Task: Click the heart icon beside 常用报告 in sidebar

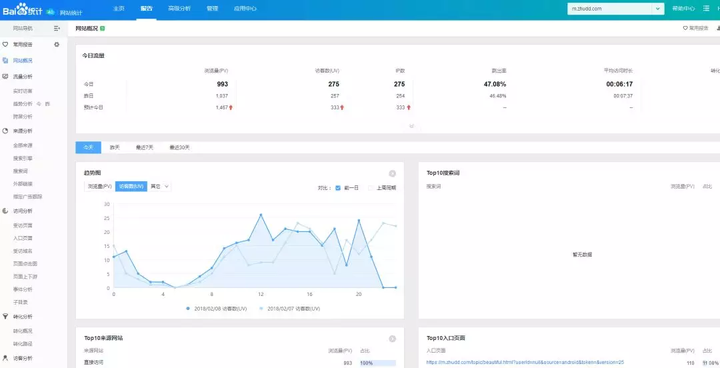Action: tap(5, 45)
